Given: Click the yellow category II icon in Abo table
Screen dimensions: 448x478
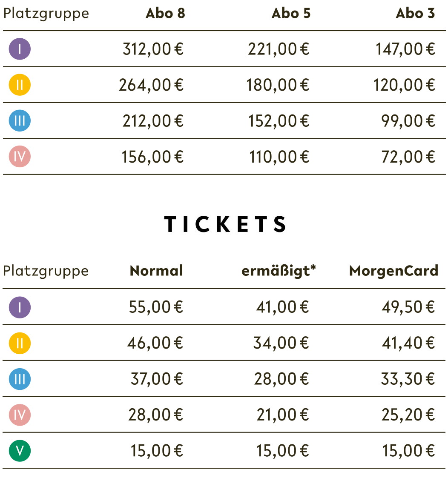Looking at the screenshot, I should [20, 85].
